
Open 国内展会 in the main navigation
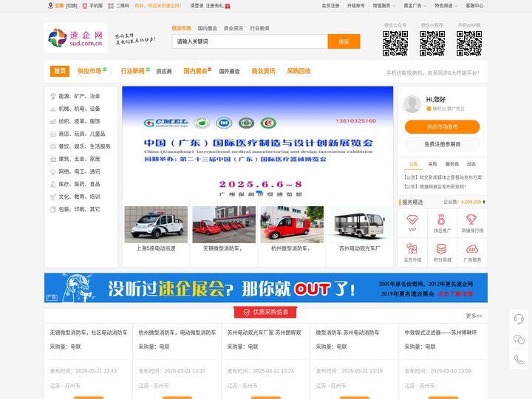pyautogui.click(x=195, y=71)
